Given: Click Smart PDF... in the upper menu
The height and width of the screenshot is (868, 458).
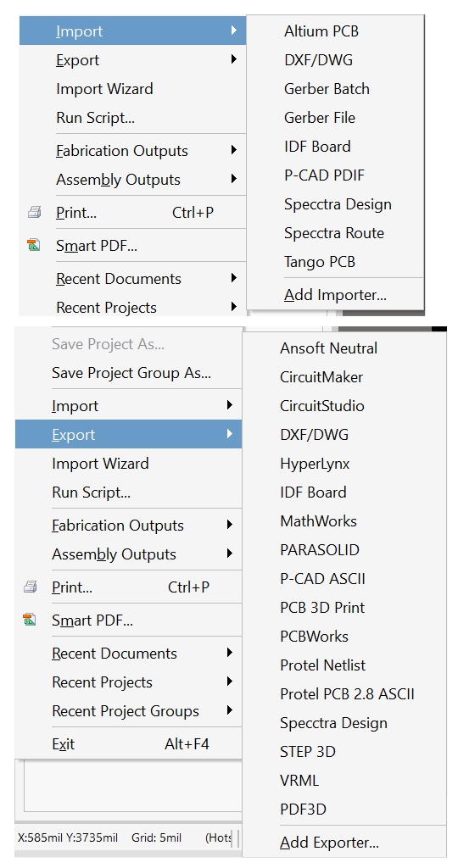Looking at the screenshot, I should [97, 246].
